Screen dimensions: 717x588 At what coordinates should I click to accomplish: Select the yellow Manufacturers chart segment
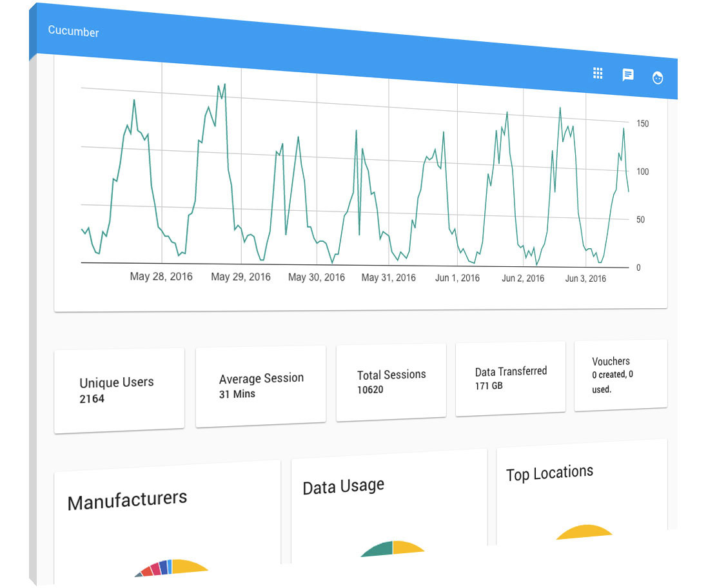pos(188,566)
